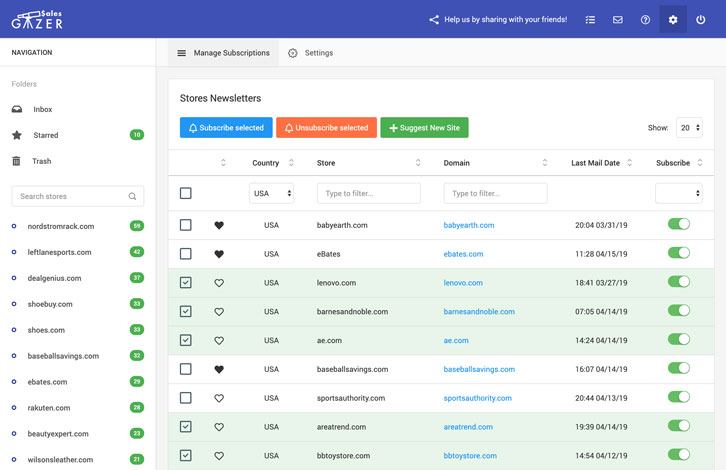
Task: Toggle off eBates subscription switch
Action: (679, 253)
